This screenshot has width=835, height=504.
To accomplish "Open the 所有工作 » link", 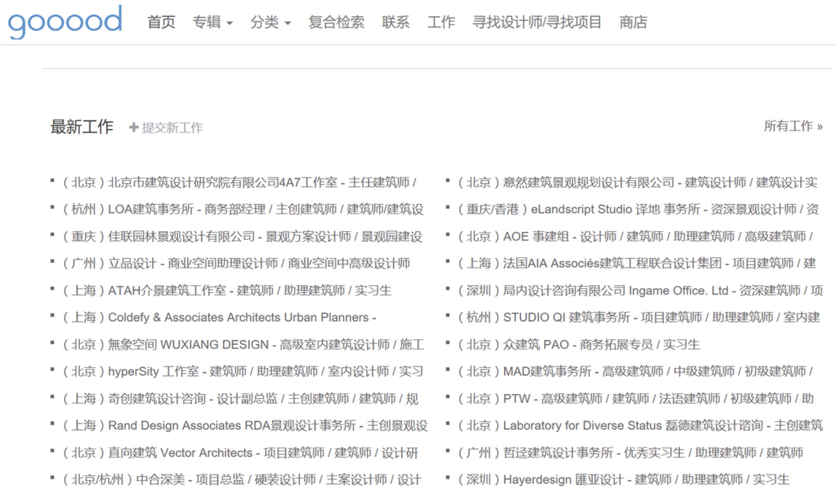I will tap(793, 126).
